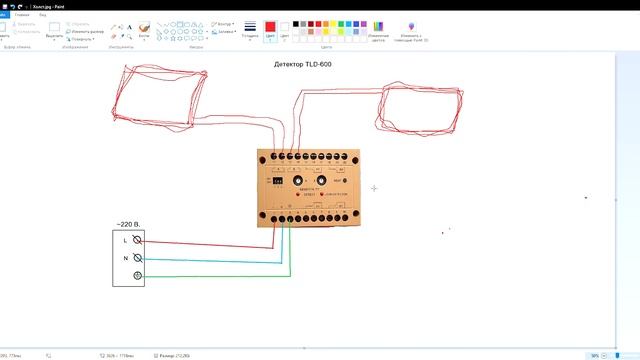The image size is (640, 360).
Task: Click the Select rectangle tool
Action: 54,27
